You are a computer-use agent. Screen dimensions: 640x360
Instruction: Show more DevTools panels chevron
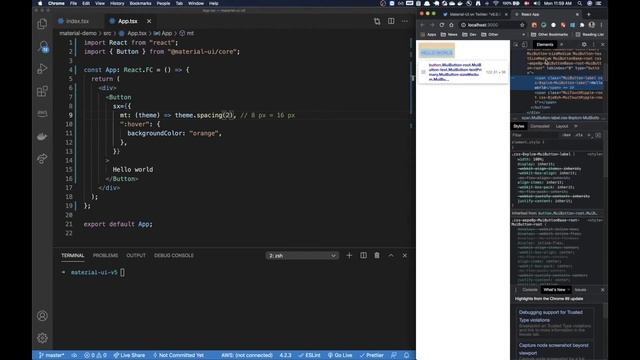(x=562, y=44)
